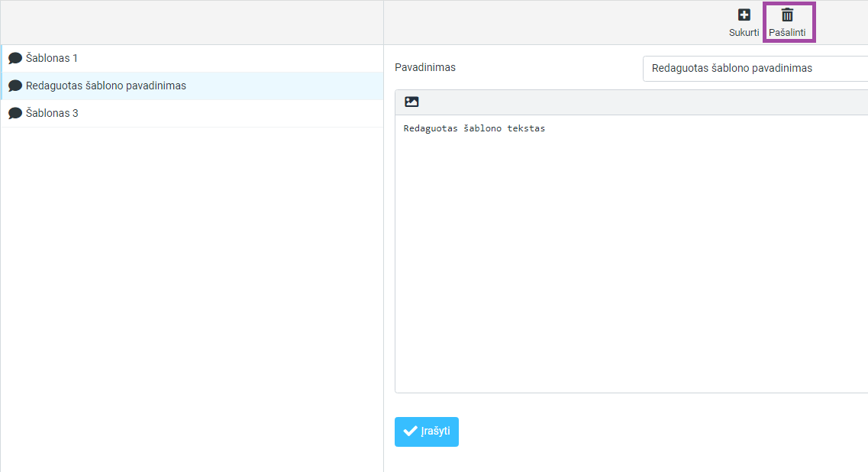Click the Pašalinti trash icon

787,15
